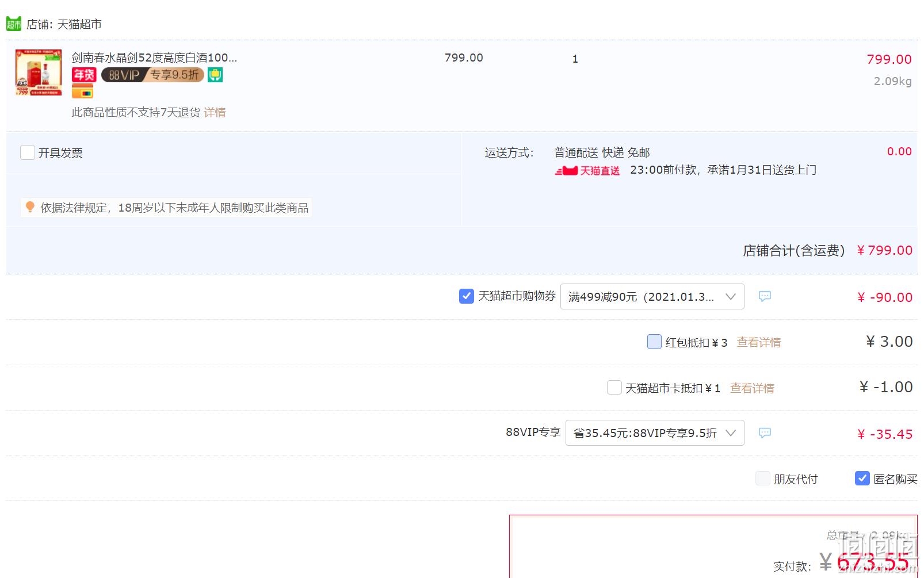924x578 pixels.
Task: Uncheck the 天猫超市购物券 checkbox
Action: click(x=467, y=296)
